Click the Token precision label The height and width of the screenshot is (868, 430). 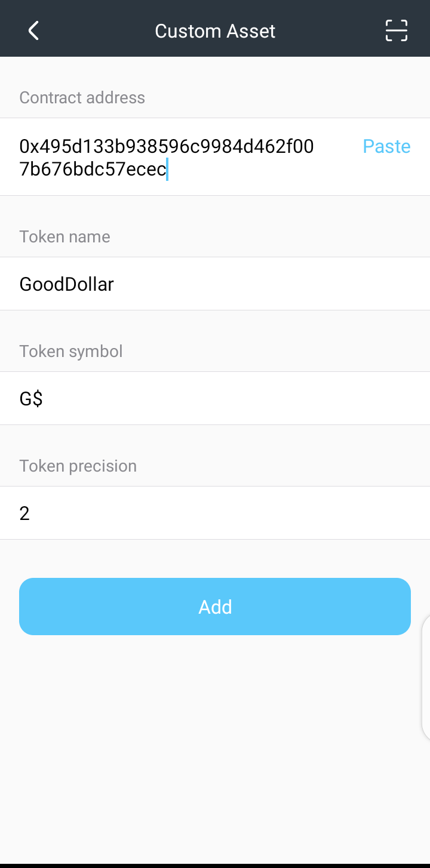78,466
